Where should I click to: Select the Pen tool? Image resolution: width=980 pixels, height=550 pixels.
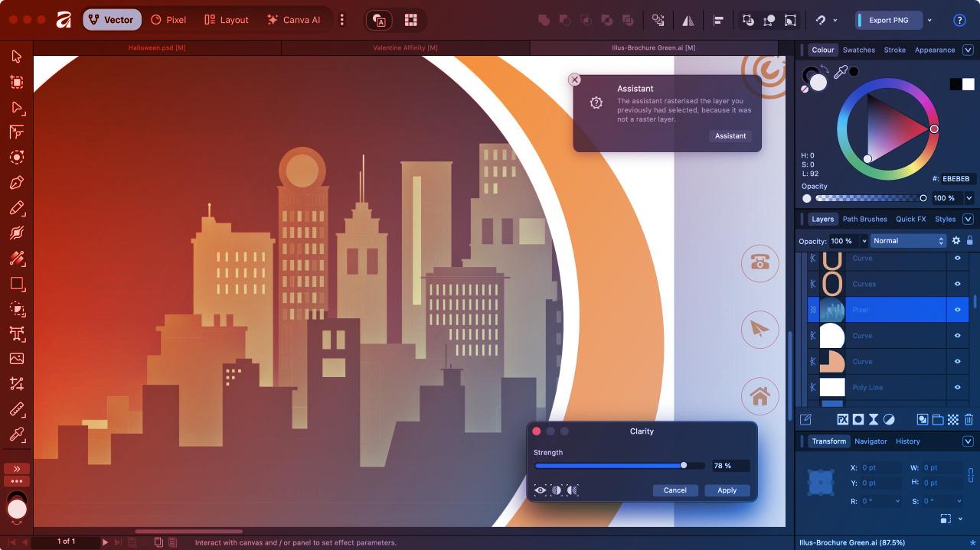click(15, 182)
